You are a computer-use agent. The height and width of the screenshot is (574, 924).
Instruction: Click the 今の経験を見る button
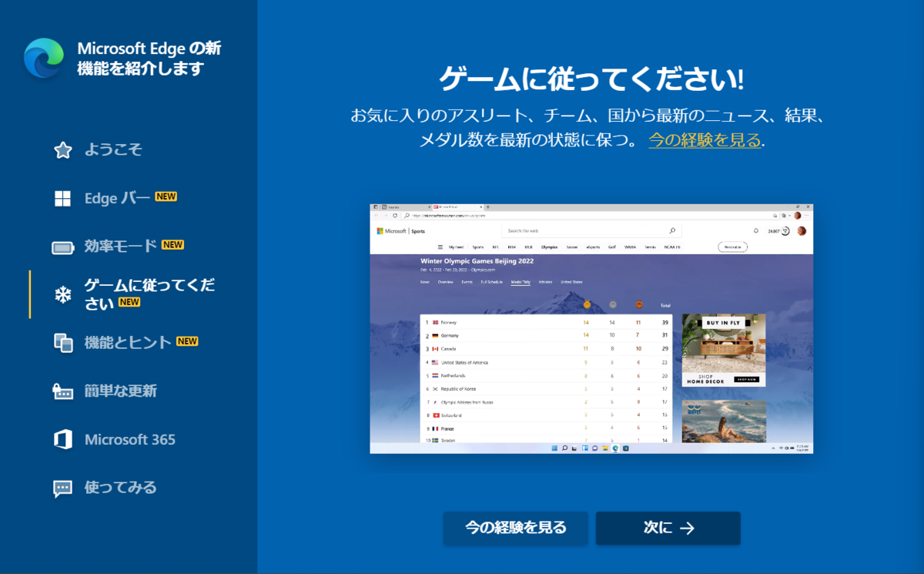(x=515, y=528)
